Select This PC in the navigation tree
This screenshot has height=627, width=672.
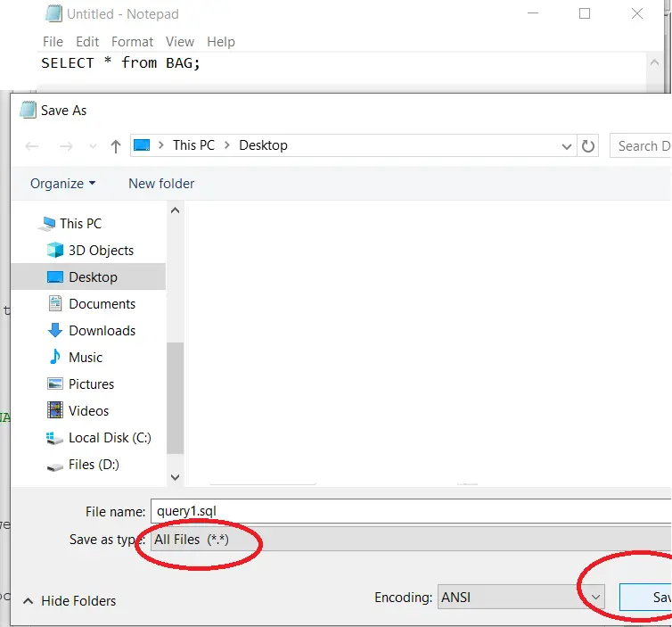(80, 224)
